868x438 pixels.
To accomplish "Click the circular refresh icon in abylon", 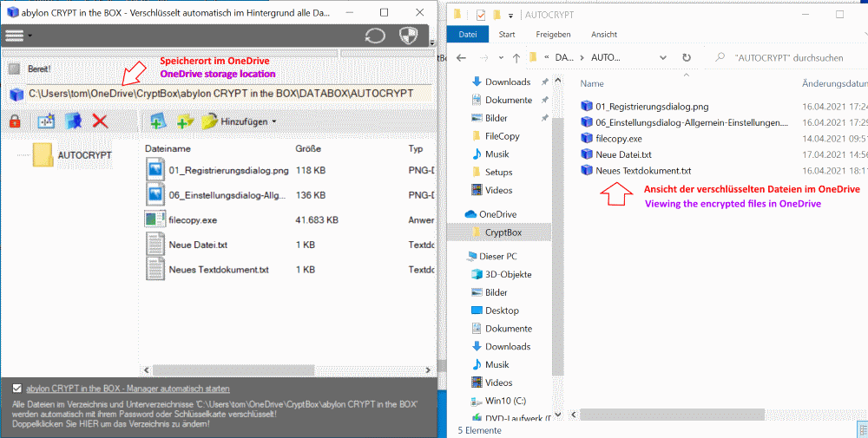I will point(375,36).
